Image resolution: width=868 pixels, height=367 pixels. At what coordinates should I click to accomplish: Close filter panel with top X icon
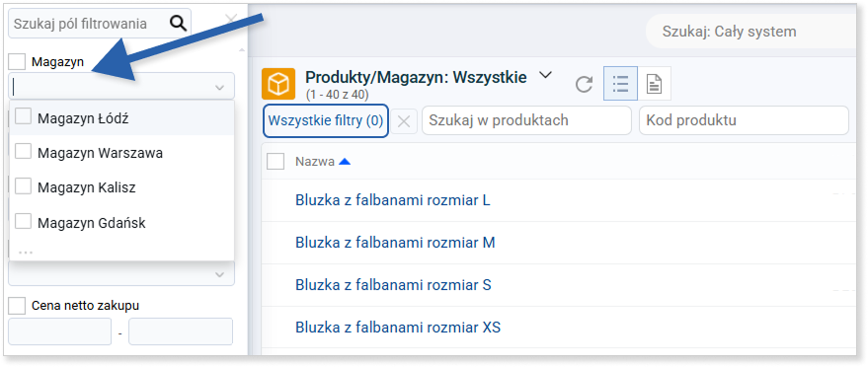point(231,20)
